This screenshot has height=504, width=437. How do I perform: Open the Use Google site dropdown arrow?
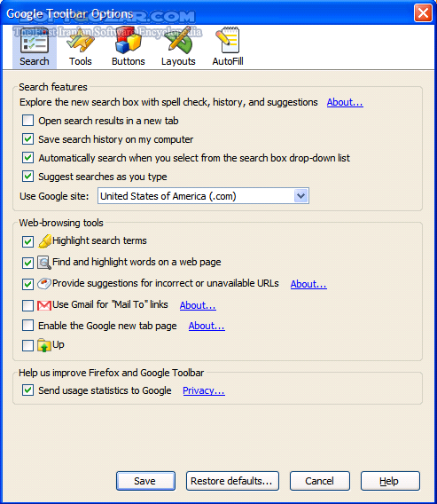click(x=301, y=196)
